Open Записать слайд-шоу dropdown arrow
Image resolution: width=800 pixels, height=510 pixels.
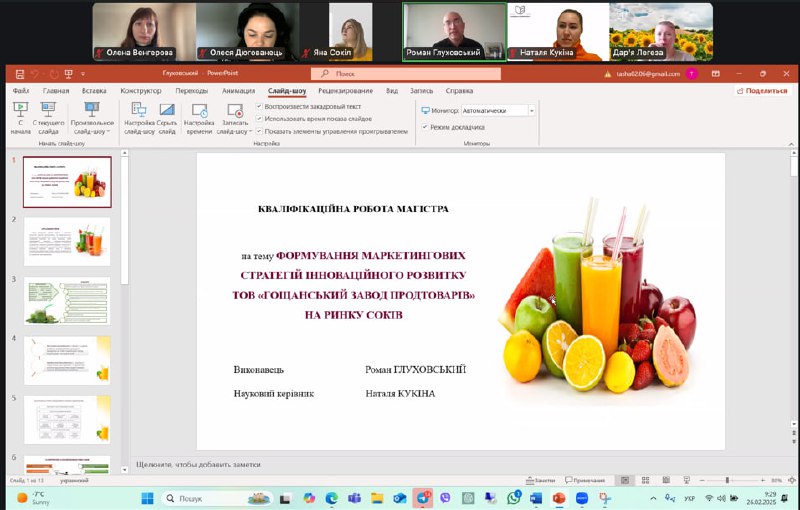point(250,131)
